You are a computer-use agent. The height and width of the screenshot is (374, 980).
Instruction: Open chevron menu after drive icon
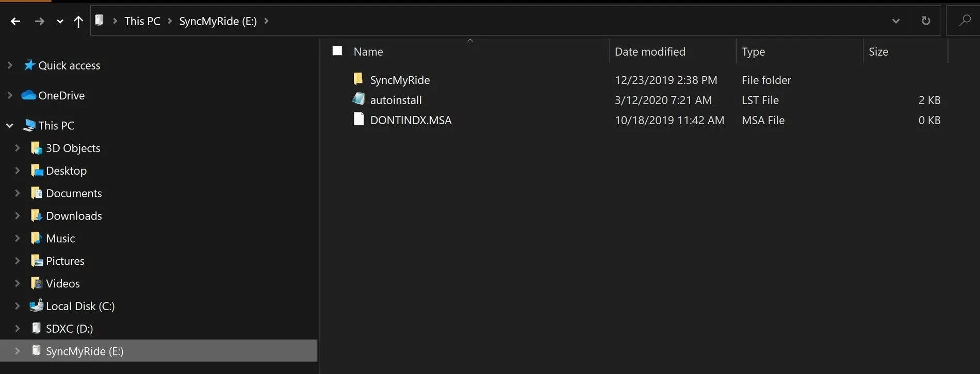point(115,21)
